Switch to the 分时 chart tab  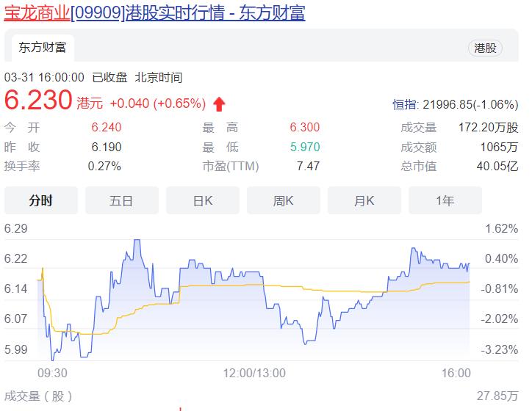(41, 200)
